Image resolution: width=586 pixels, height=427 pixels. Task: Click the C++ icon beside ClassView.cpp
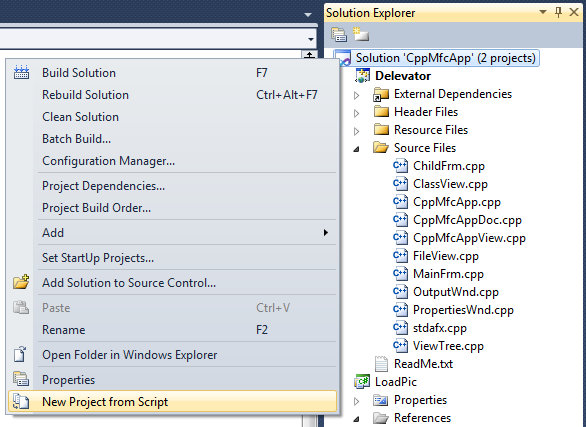point(400,183)
